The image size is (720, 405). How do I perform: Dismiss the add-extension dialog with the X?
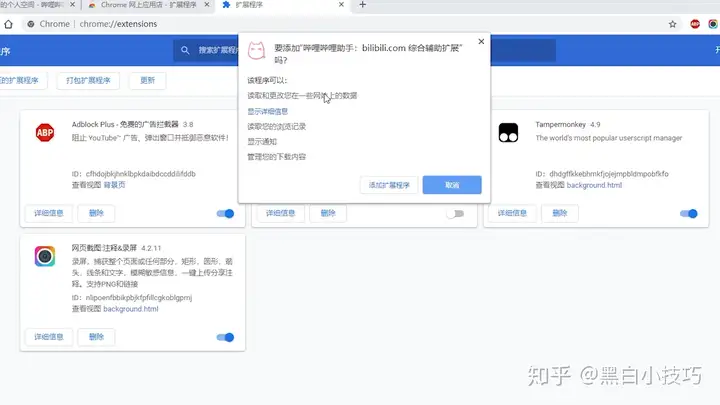[481, 41]
